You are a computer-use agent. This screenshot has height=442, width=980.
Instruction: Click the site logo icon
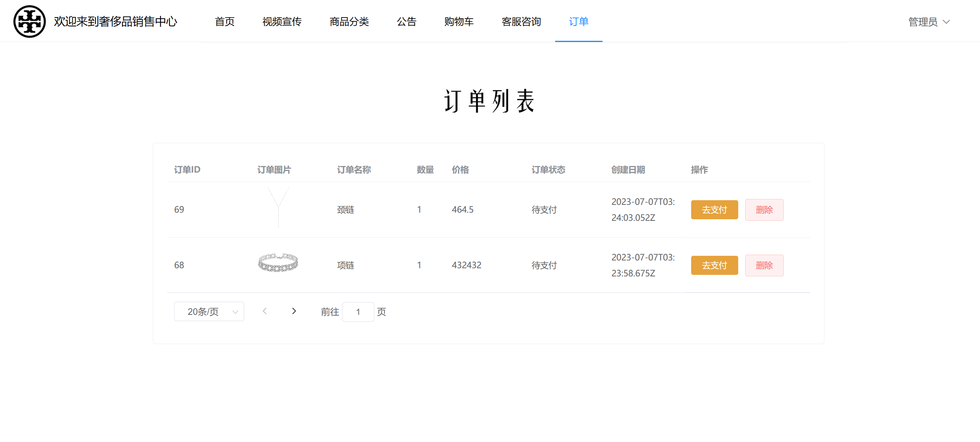point(30,21)
